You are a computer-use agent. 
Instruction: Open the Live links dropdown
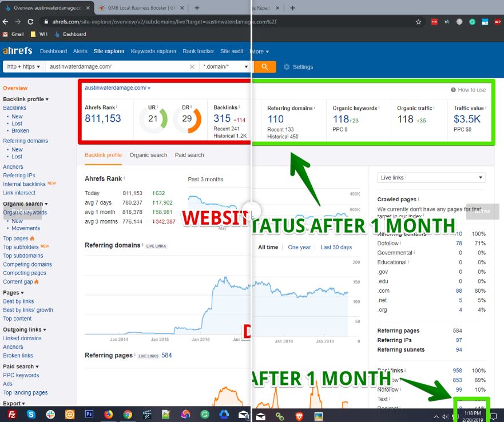coord(431,177)
